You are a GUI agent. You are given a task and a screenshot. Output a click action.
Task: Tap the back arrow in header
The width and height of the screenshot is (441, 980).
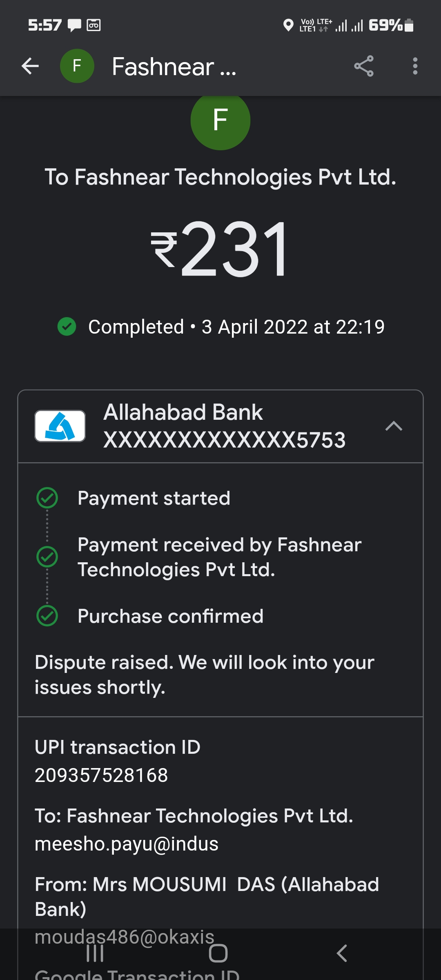[x=30, y=66]
